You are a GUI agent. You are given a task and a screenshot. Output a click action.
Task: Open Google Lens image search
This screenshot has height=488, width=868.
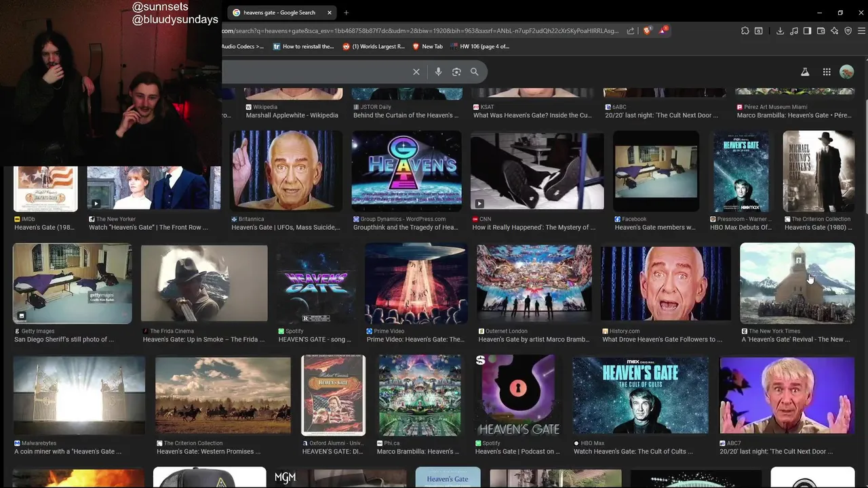pos(456,72)
